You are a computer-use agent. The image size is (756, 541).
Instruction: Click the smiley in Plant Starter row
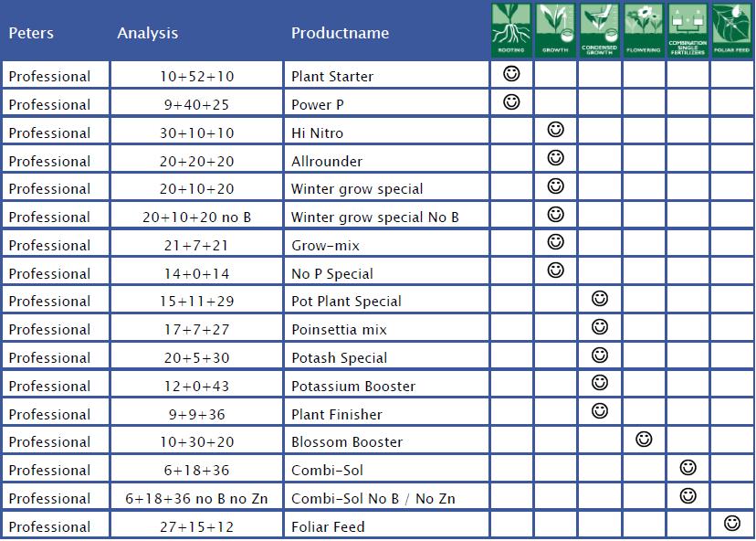tap(511, 73)
